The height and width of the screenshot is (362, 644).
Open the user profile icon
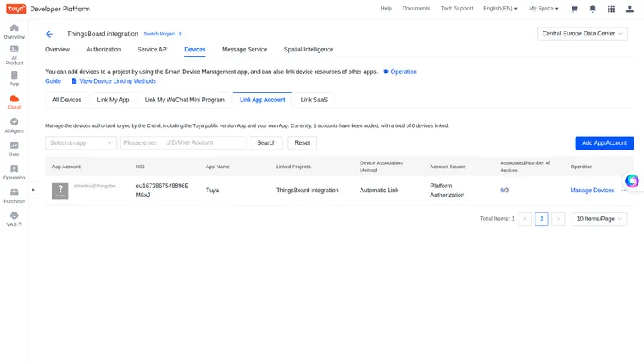[630, 9]
